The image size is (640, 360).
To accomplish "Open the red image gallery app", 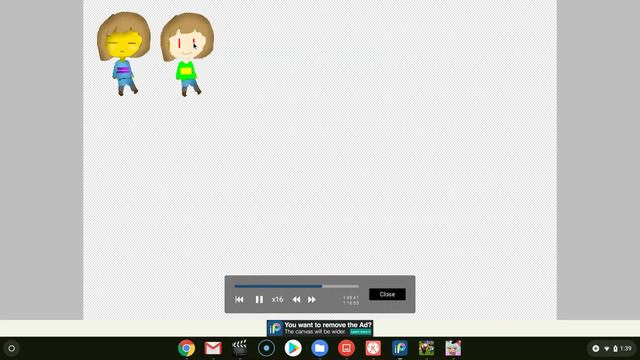I will [x=347, y=348].
